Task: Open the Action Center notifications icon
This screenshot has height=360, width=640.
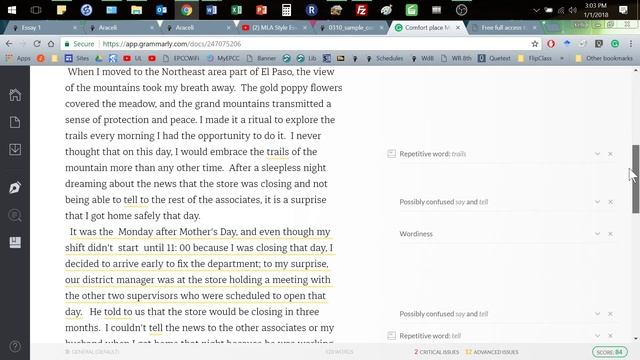Action: tap(623, 10)
